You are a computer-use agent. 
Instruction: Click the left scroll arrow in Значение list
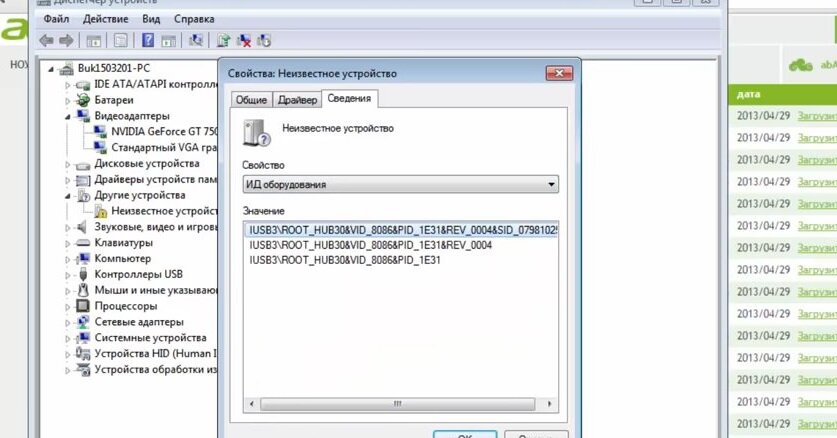(x=251, y=404)
